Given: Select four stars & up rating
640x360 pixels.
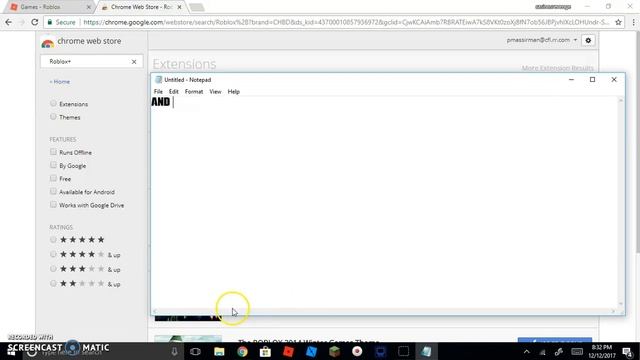Looking at the screenshot, I should [53, 254].
